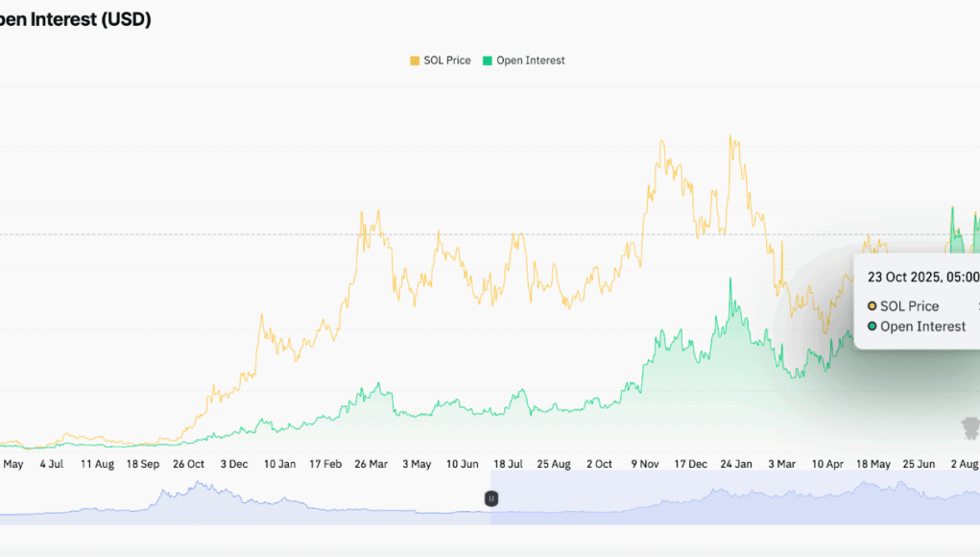The image size is (980, 557).
Task: Toggle the SOL Price legend label
Action: coord(447,61)
